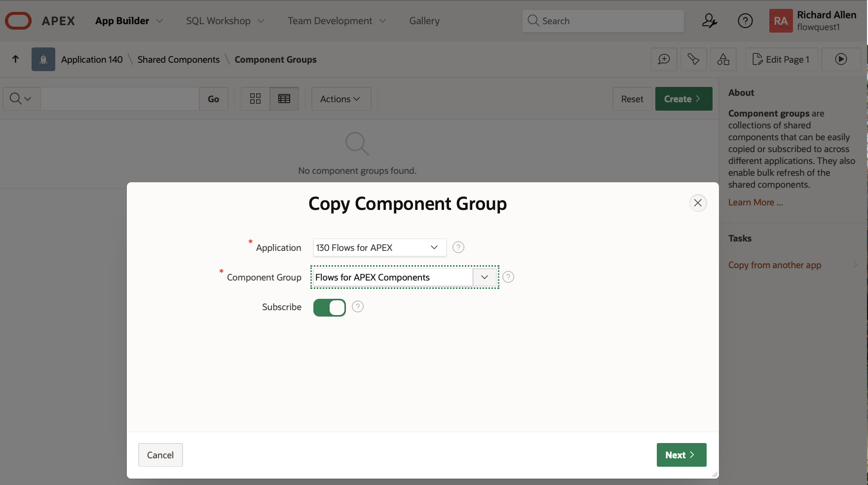Open the Gallery tab
The width and height of the screenshot is (868, 485).
pyautogui.click(x=424, y=21)
